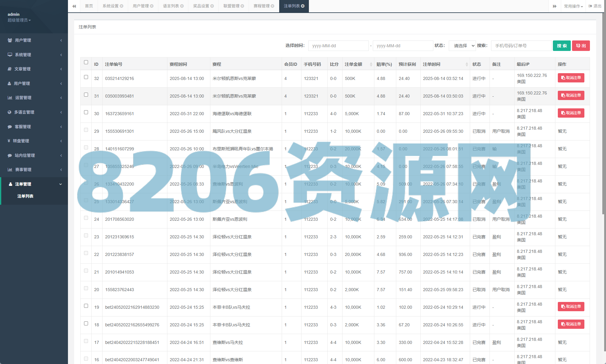
Task: Click the green 搜索 button
Action: point(562,46)
